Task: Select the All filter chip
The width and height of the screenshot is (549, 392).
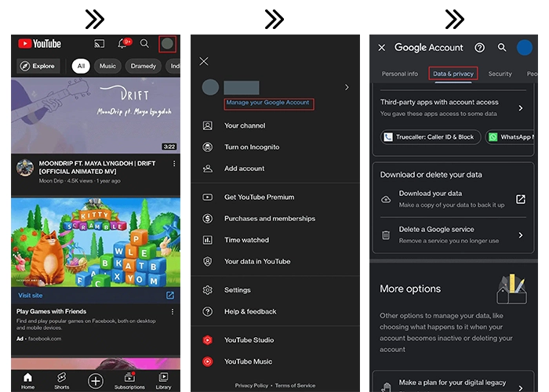Action: pyautogui.click(x=80, y=66)
